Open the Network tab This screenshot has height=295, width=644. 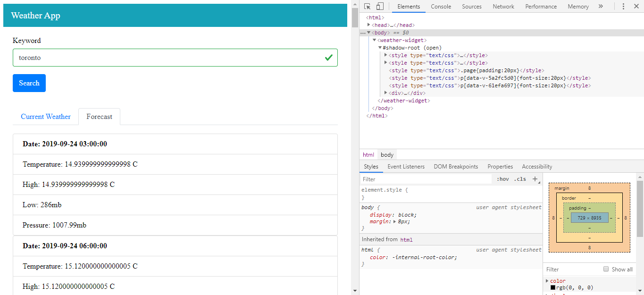(503, 7)
